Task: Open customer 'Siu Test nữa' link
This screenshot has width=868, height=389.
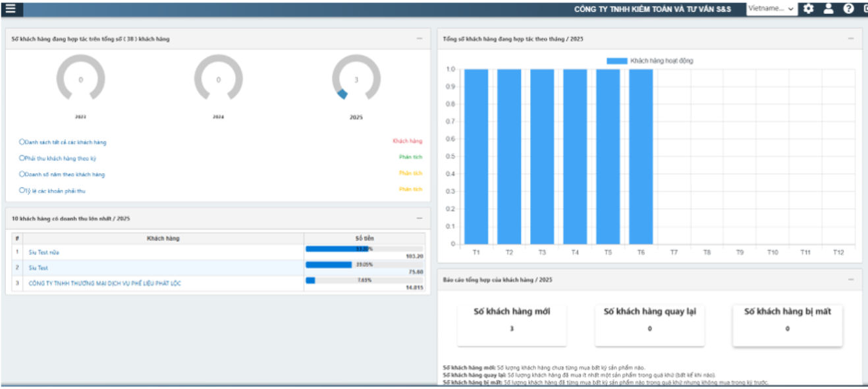Action: pyautogui.click(x=43, y=252)
